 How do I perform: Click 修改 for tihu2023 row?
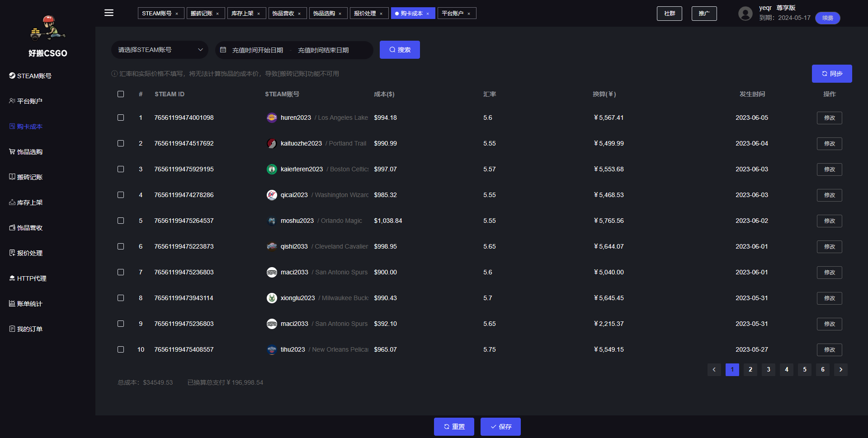coord(830,350)
